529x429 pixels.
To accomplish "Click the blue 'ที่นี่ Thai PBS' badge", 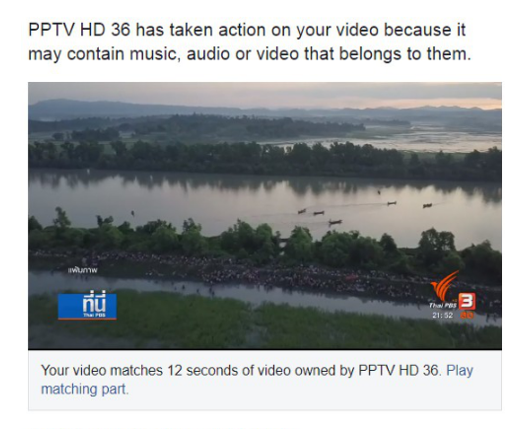I will [87, 306].
